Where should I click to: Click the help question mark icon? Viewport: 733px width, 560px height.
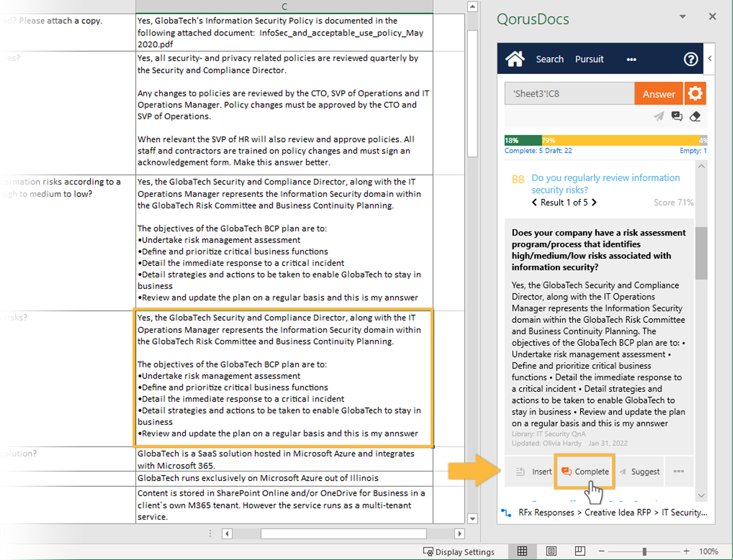point(690,59)
